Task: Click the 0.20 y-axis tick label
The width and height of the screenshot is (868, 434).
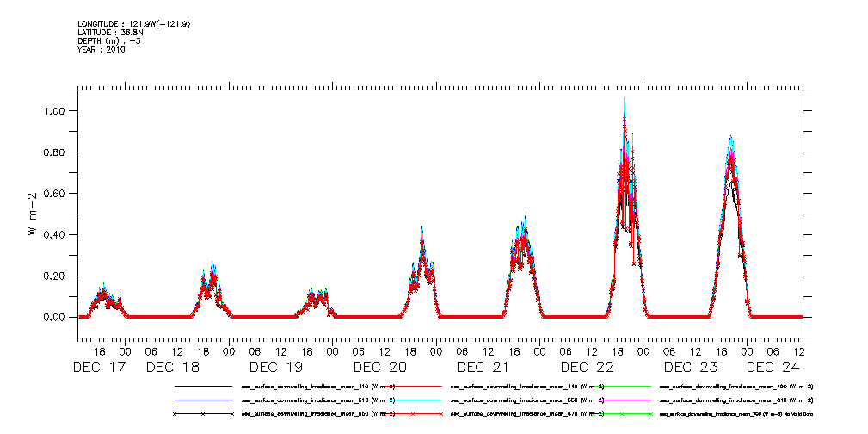Action: click(55, 276)
